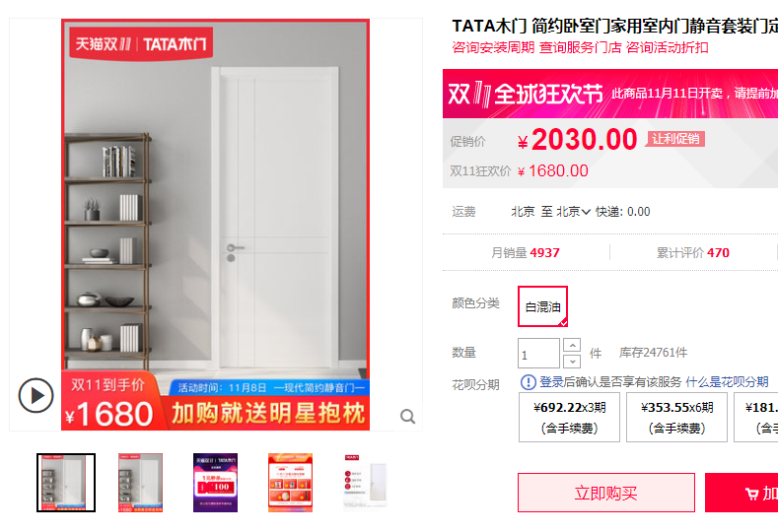
Task: Play the product video
Action: [35, 396]
